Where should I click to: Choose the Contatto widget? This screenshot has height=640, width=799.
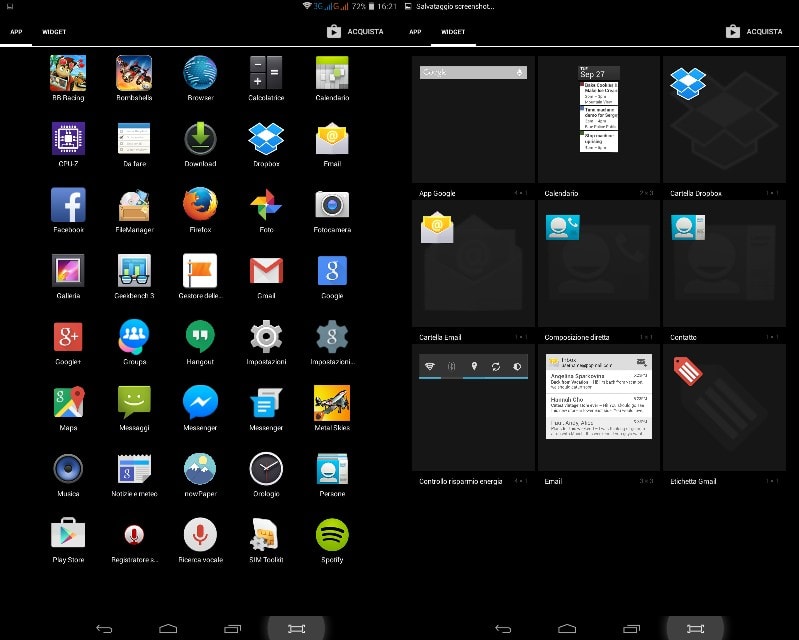(724, 263)
